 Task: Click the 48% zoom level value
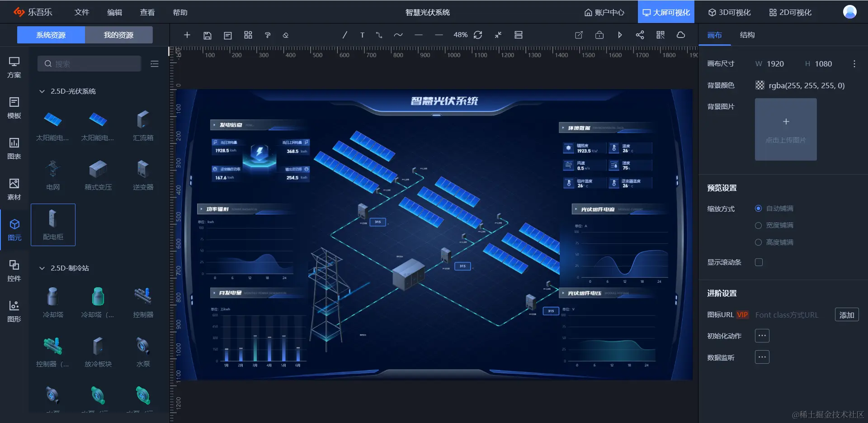point(460,35)
